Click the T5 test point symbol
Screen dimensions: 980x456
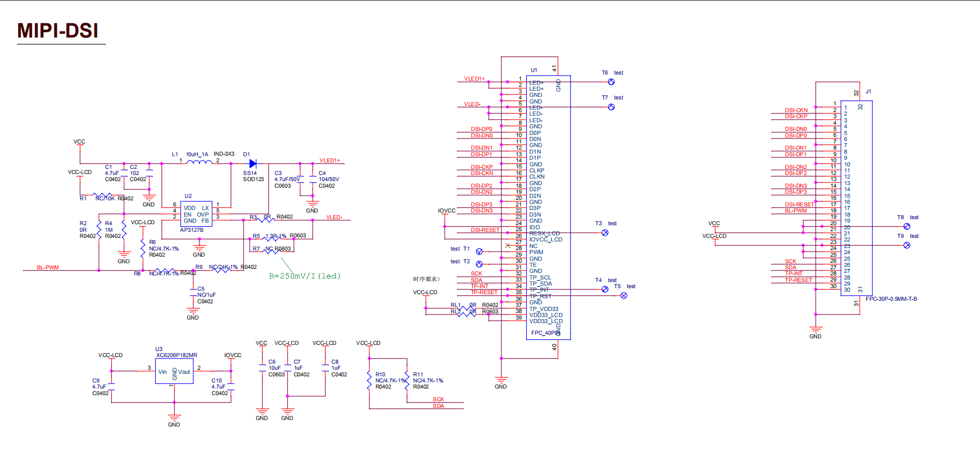coord(624,296)
